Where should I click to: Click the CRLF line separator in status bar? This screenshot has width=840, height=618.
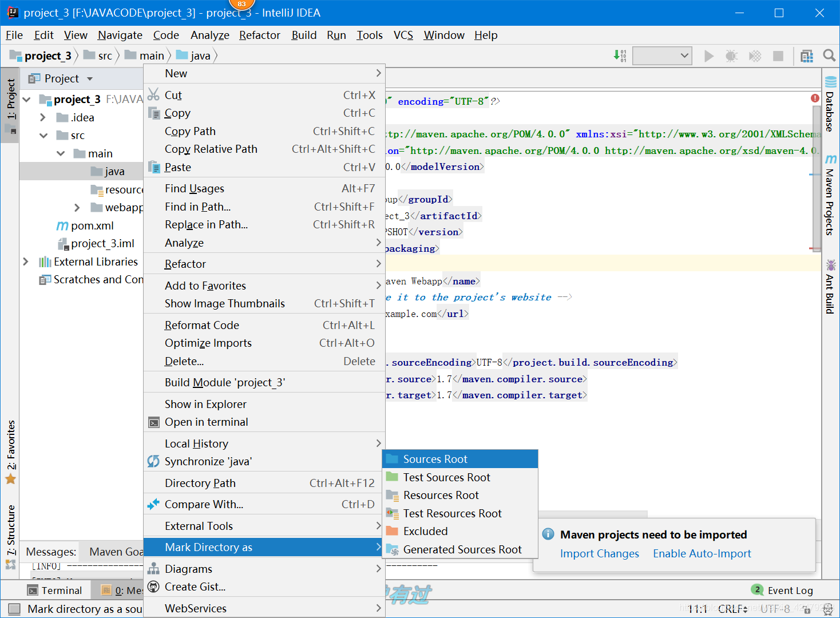pos(732,609)
